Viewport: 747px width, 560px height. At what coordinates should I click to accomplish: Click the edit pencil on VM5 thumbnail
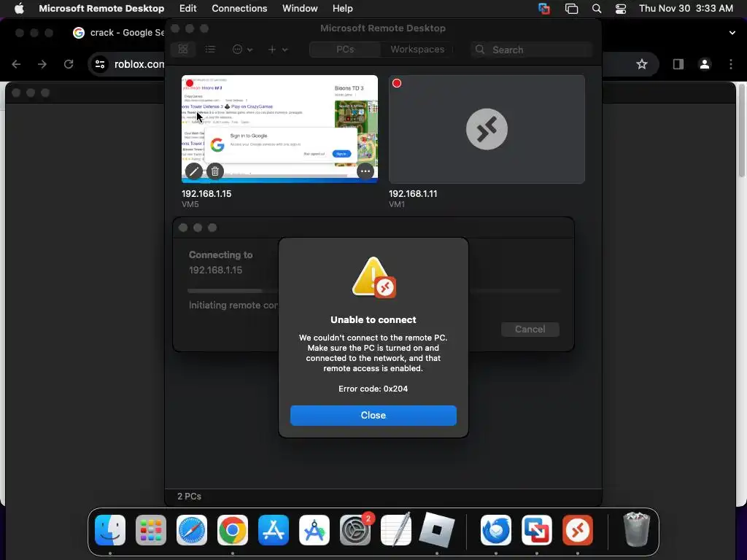coord(193,171)
